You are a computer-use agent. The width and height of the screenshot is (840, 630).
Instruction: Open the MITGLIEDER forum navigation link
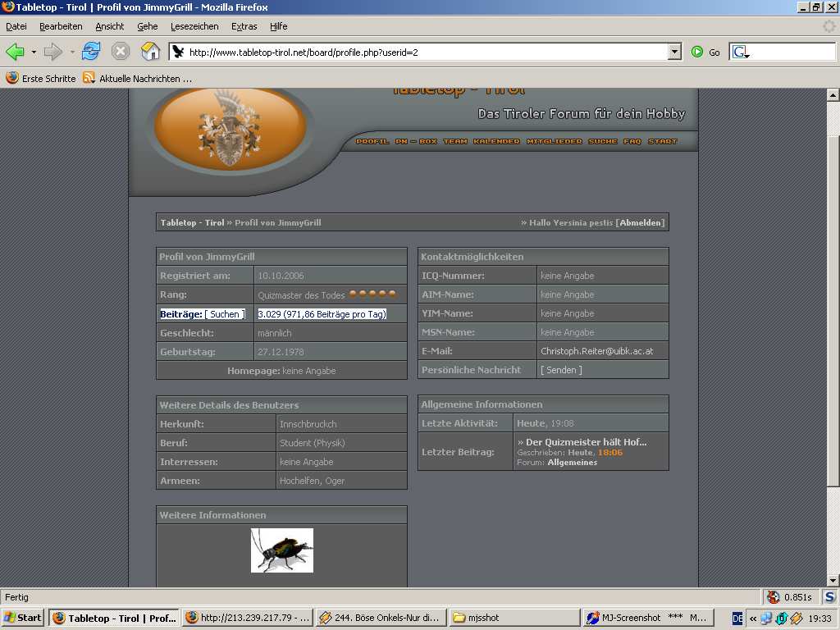click(x=554, y=141)
